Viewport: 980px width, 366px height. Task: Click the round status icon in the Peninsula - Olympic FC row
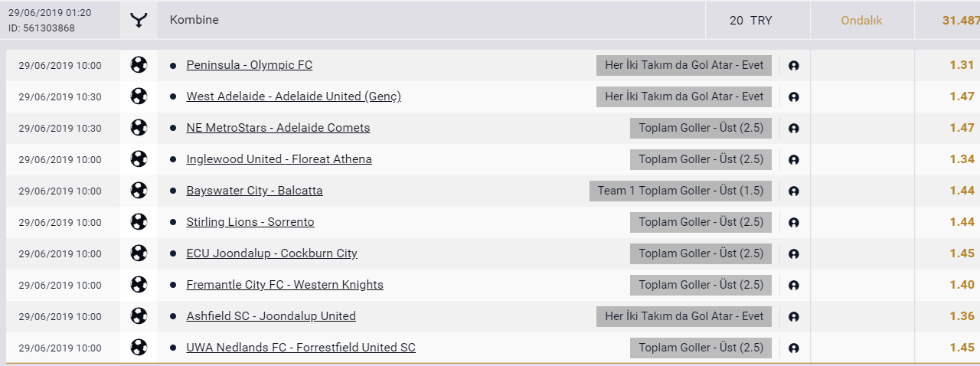point(794,66)
